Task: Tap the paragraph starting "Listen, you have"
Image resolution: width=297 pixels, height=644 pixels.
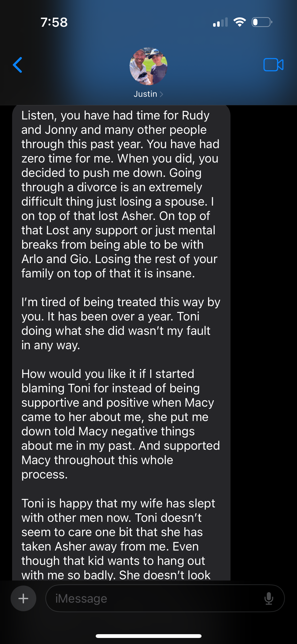Action: coord(120,194)
